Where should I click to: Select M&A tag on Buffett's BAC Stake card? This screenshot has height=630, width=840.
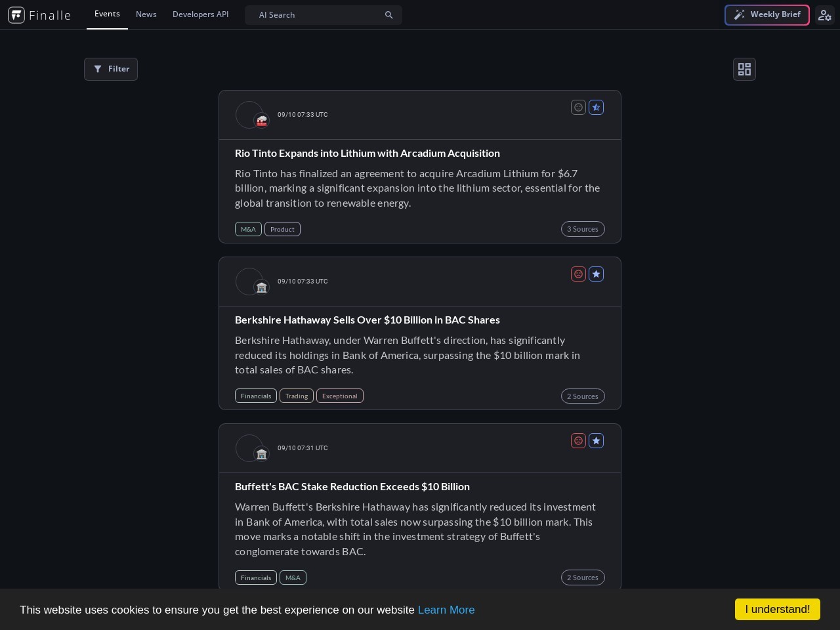pos(293,577)
